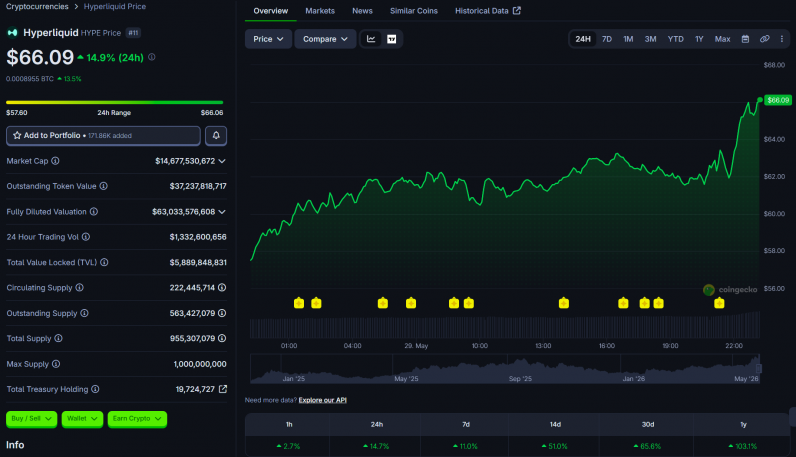Click the historical navigator mini chart
This screenshot has height=457, width=796.
point(505,369)
